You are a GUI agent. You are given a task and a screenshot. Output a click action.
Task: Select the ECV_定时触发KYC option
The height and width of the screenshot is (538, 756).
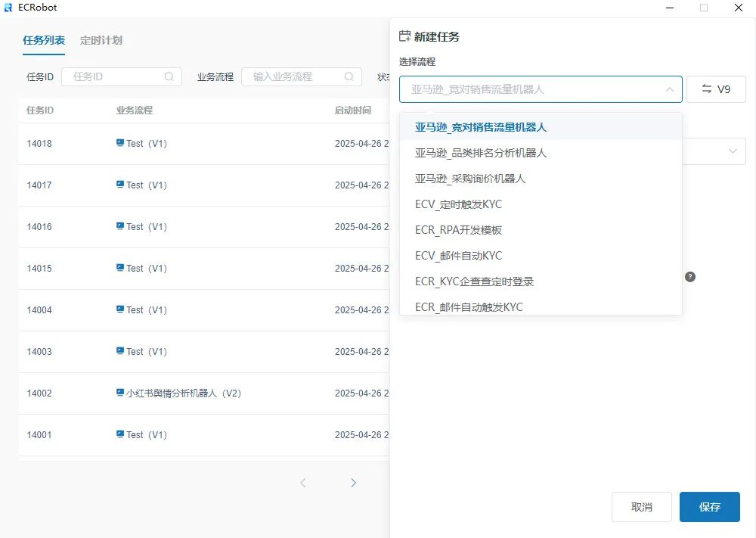pyautogui.click(x=458, y=204)
